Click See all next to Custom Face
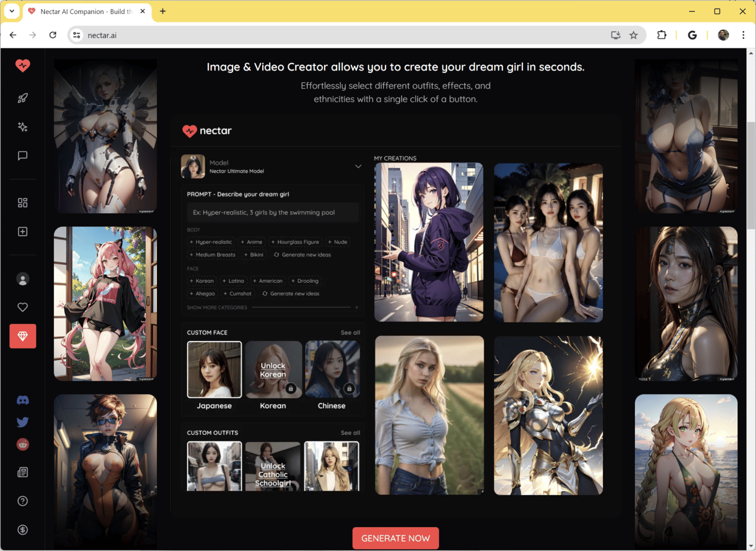Viewport: 756px width, 551px height. [350, 332]
